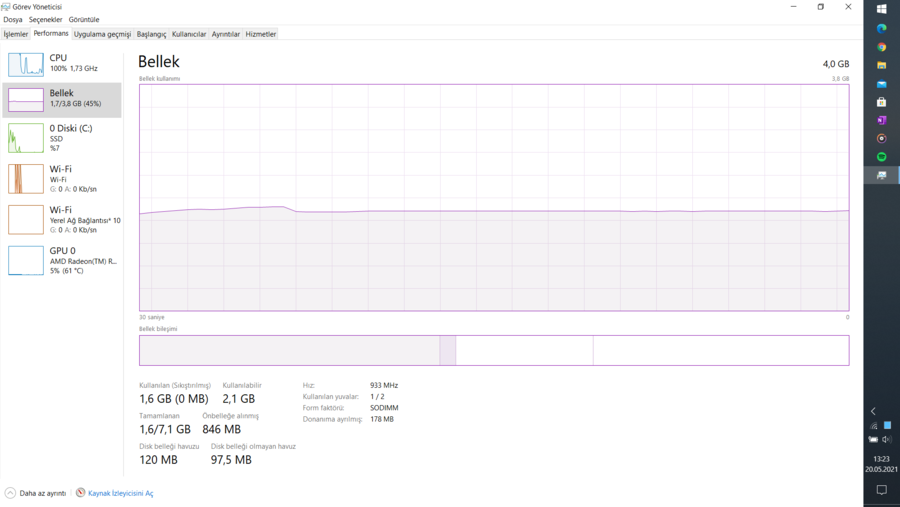Open the Dosya menu
900x507 pixels.
(x=13, y=20)
